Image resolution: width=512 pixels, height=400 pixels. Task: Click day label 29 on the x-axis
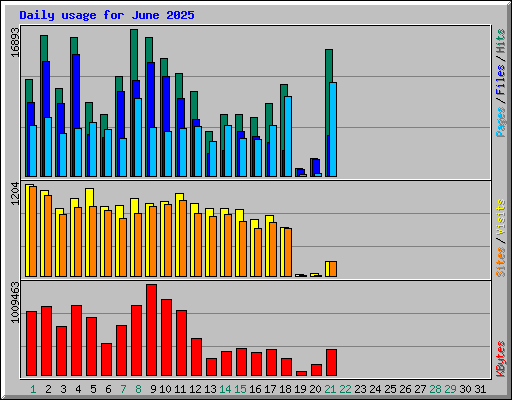450,389
